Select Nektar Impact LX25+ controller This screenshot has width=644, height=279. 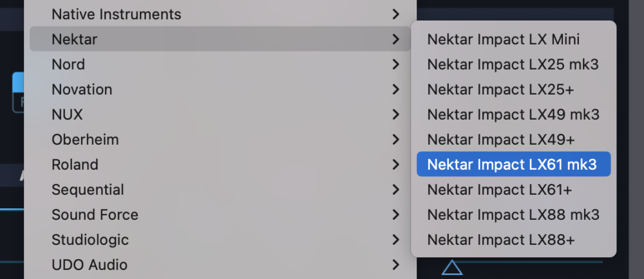coord(501,89)
